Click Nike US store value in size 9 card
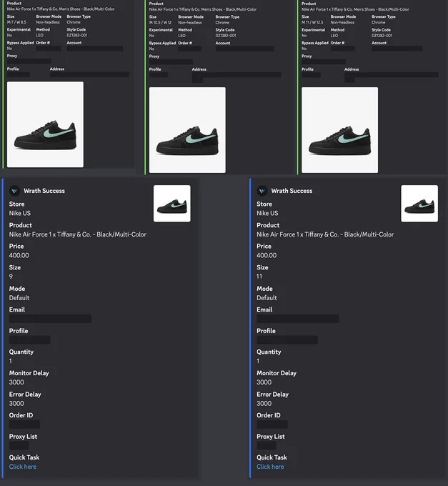 click(x=20, y=213)
